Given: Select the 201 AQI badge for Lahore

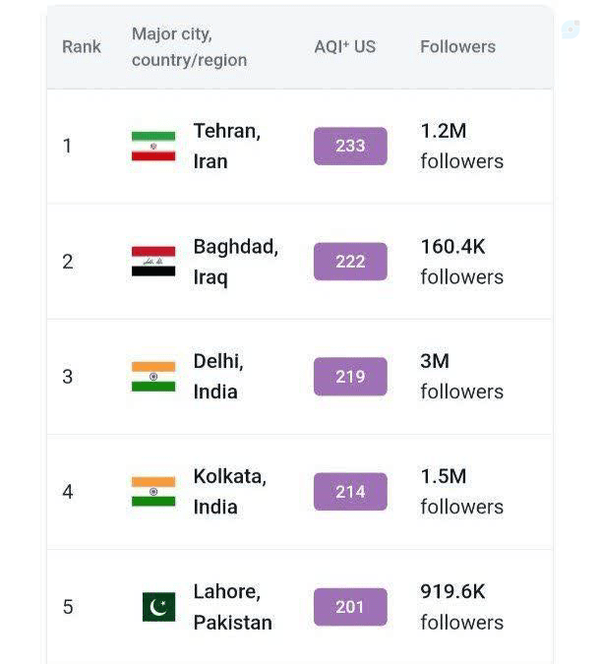Looking at the screenshot, I should click(351, 607).
